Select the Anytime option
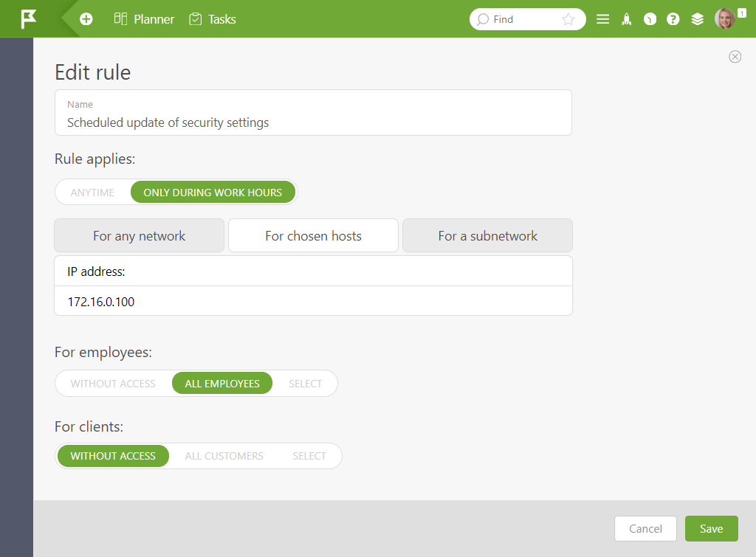The image size is (756, 557). [92, 193]
